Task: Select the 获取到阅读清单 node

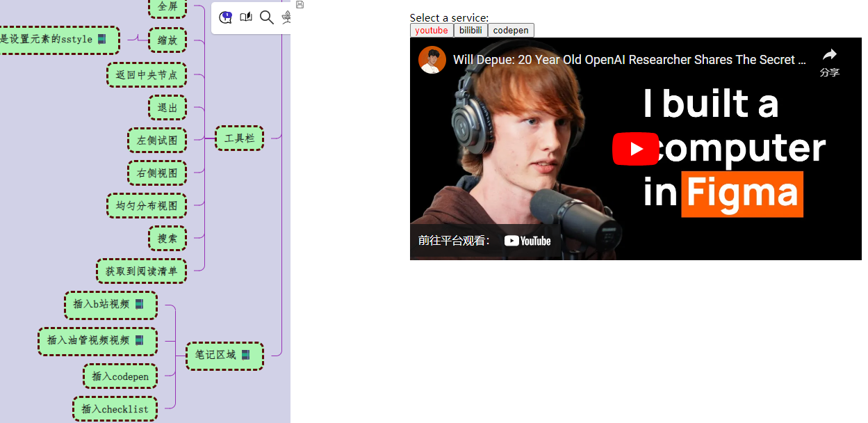Action: pos(141,271)
